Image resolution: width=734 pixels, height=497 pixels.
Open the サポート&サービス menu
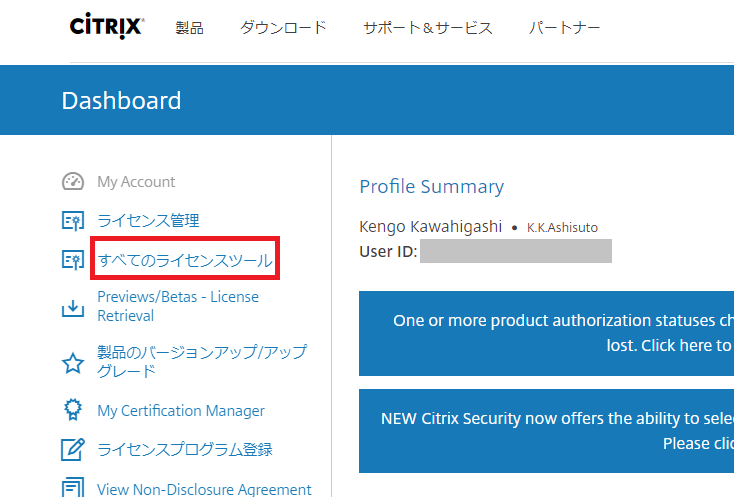[x=428, y=28]
